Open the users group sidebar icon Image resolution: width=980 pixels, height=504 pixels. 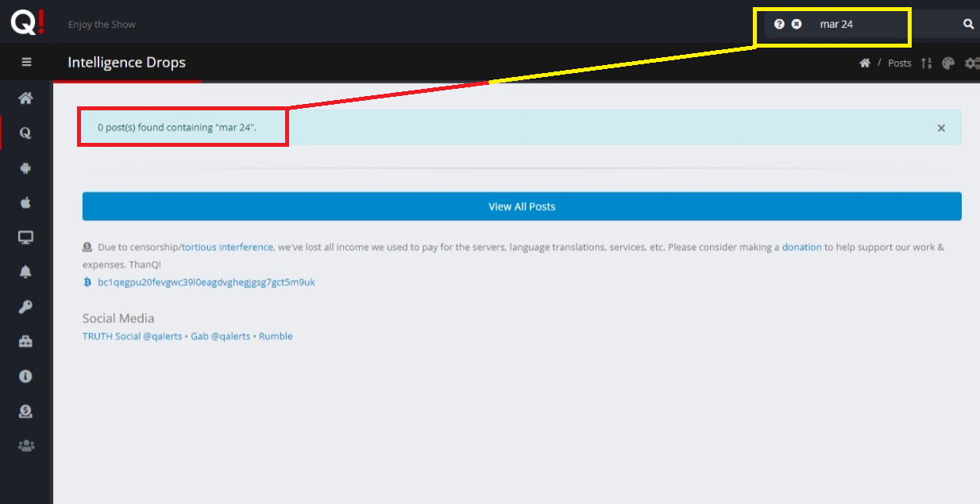point(26,446)
